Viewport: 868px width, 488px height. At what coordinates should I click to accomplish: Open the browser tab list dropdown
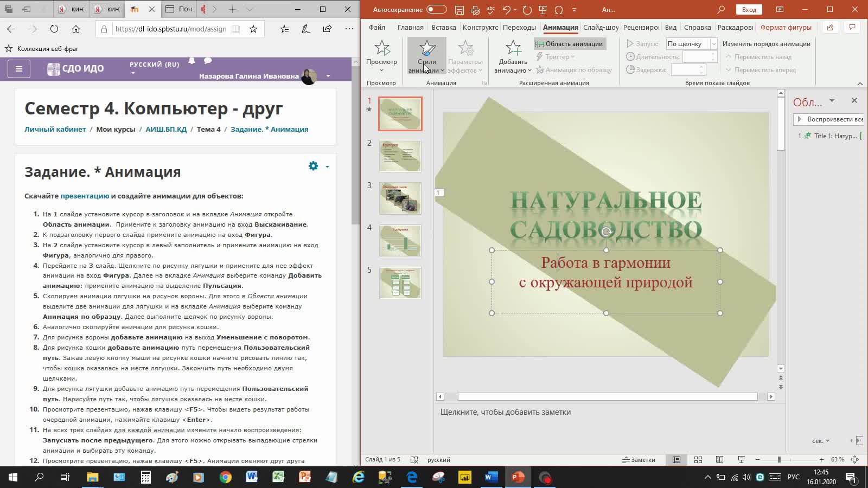[250, 9]
